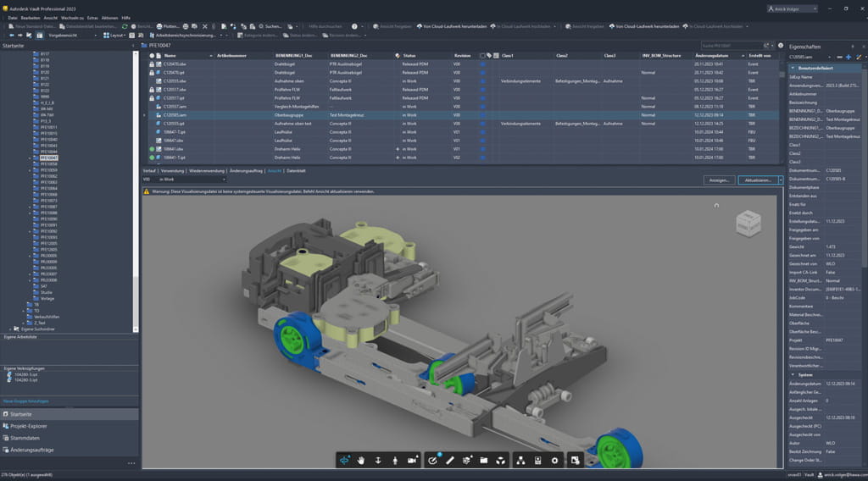868x481 pixels.
Task: Switch to the Datenblatt tab
Action: point(296,170)
